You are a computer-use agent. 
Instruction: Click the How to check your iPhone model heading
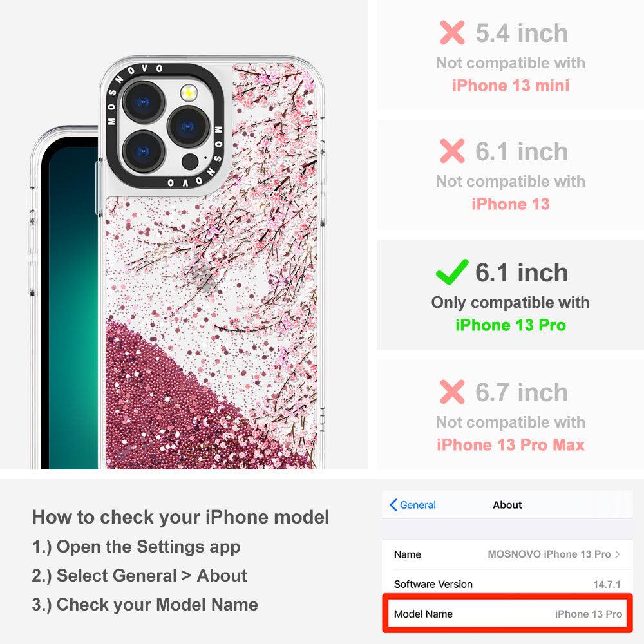click(x=181, y=516)
